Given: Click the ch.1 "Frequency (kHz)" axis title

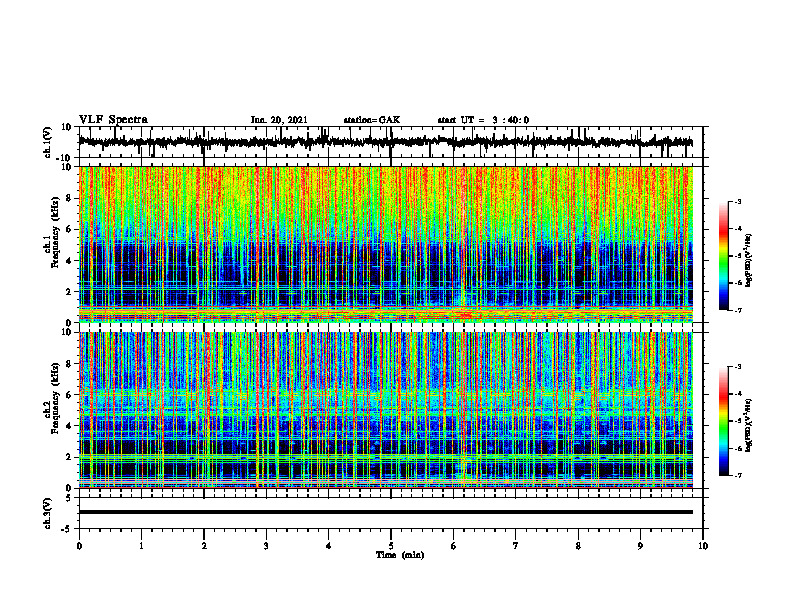Looking at the screenshot, I should point(55,232).
